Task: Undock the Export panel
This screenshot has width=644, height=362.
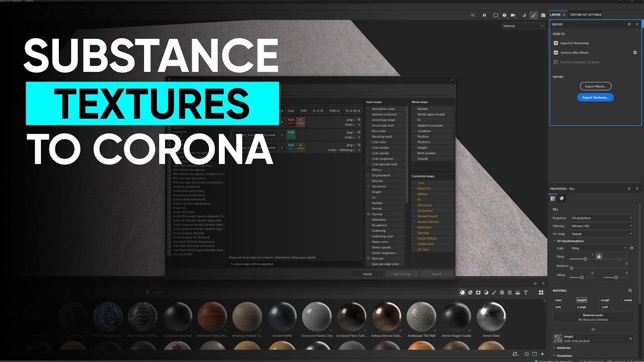Action: tap(629, 24)
